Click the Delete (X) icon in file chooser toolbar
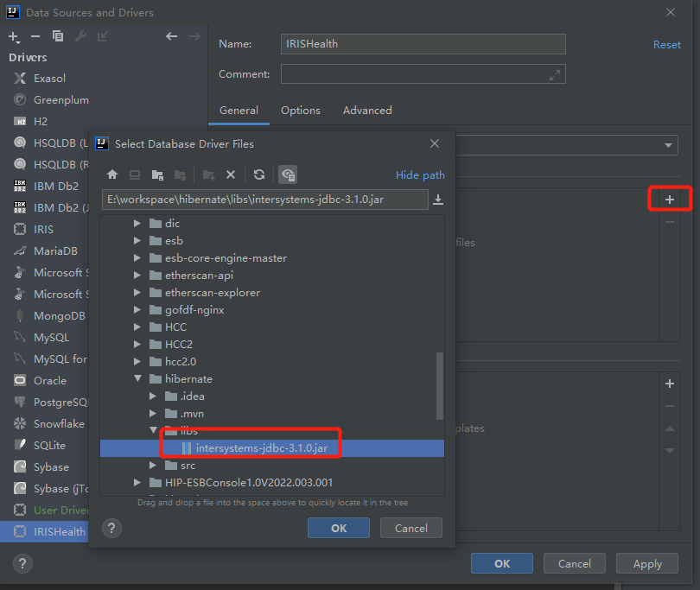The width and height of the screenshot is (700, 590). (231, 174)
